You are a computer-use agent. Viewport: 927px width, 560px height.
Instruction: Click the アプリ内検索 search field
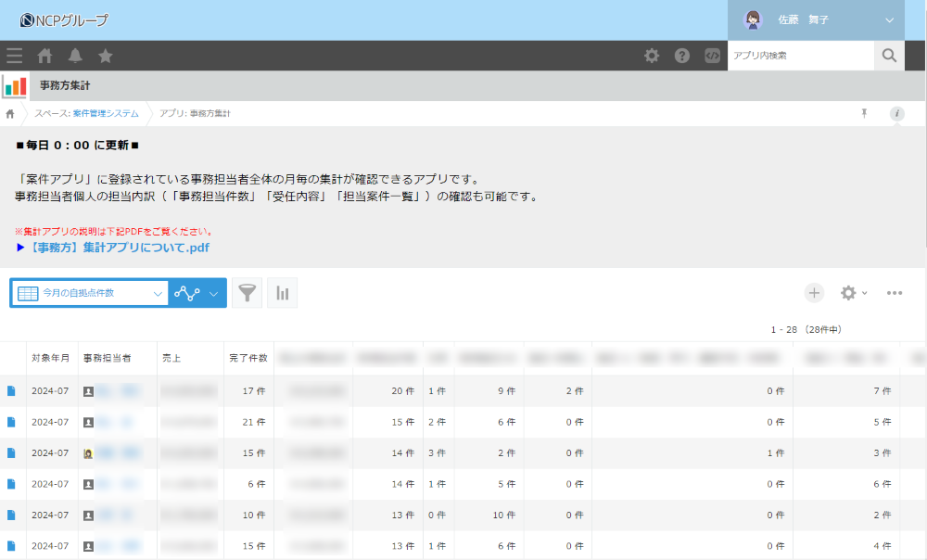pyautogui.click(x=800, y=56)
